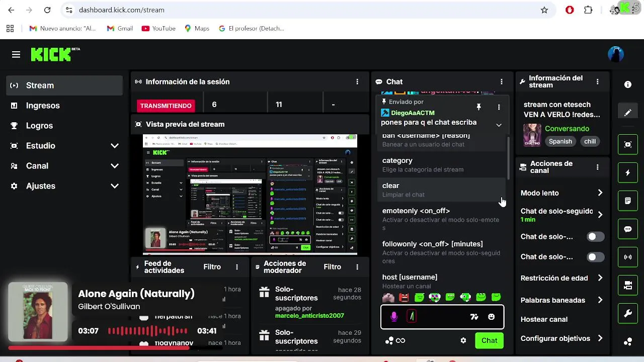Viewport: 644px width, 362px height.
Task: Choose the clear command from chat list
Action: (x=442, y=190)
